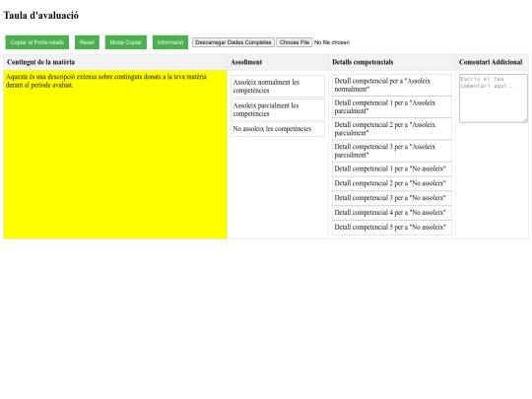Screen dimensions: 532x399
Task: Select Assoleix normalment les competències option
Action: point(278,86)
